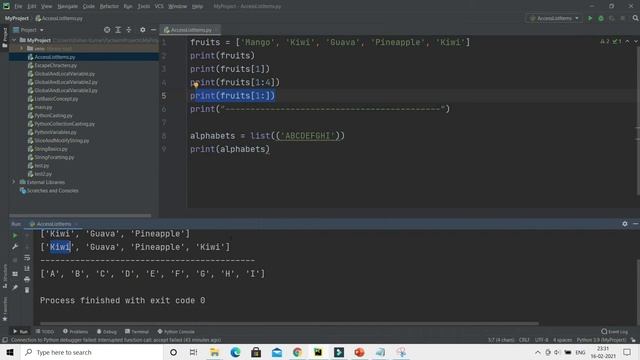Expand the venv folder
This screenshot has height=360, width=640.
coord(22,49)
